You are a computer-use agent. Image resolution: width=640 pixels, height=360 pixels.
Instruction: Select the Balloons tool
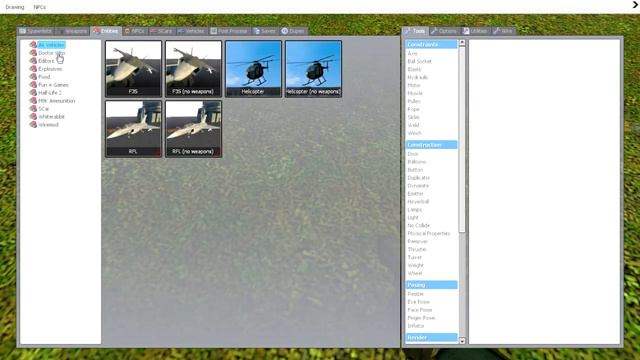click(x=417, y=162)
